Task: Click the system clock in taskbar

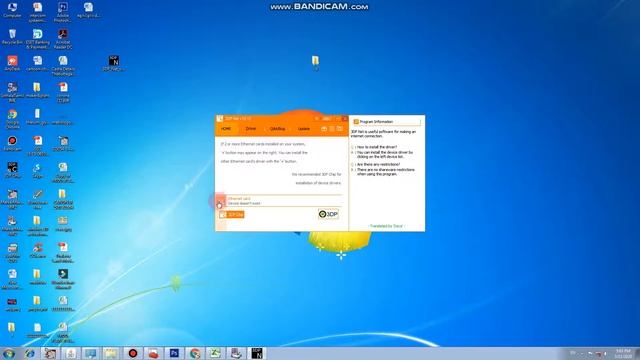Action: [x=623, y=353]
